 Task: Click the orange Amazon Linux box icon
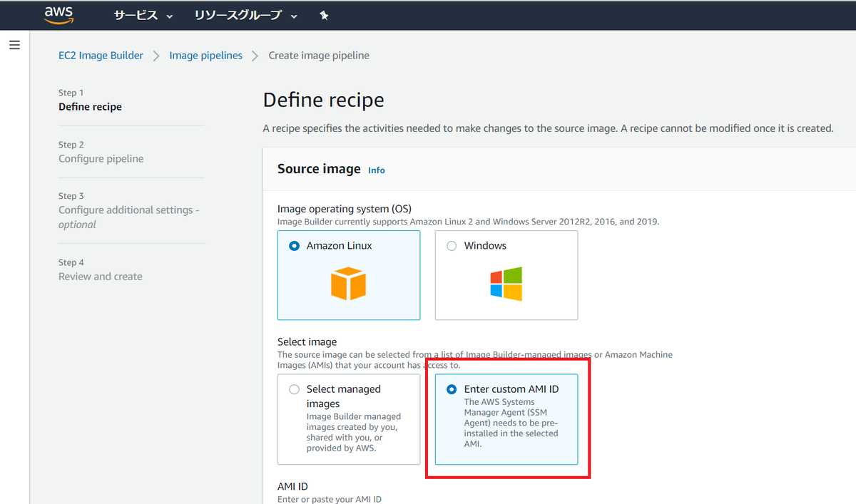point(348,284)
